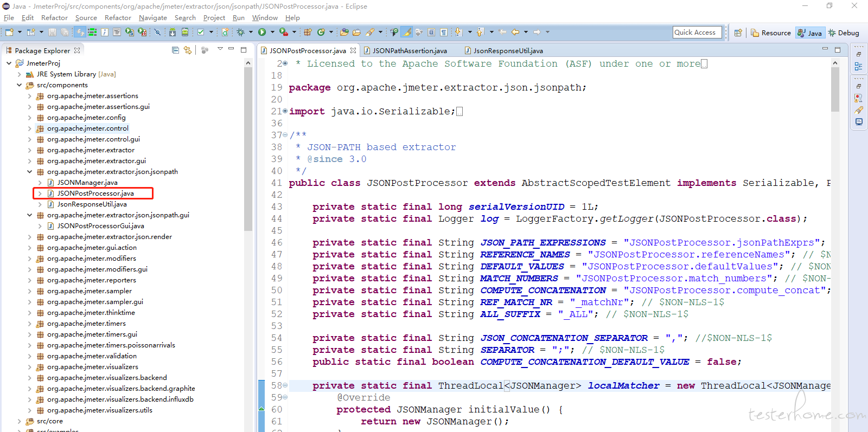Toggle Block Selection Mode
868x432 pixels.
tap(431, 33)
